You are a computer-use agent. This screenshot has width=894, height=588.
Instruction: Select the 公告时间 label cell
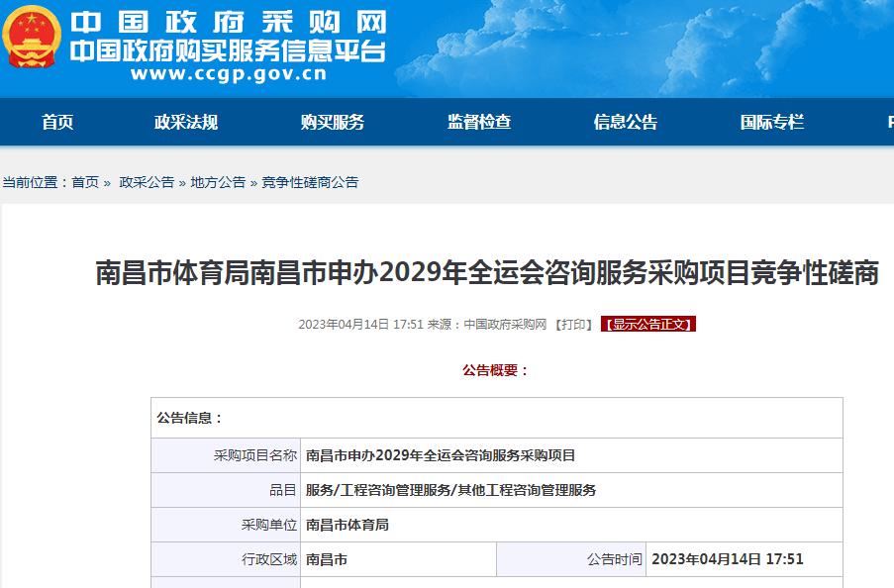571,559
